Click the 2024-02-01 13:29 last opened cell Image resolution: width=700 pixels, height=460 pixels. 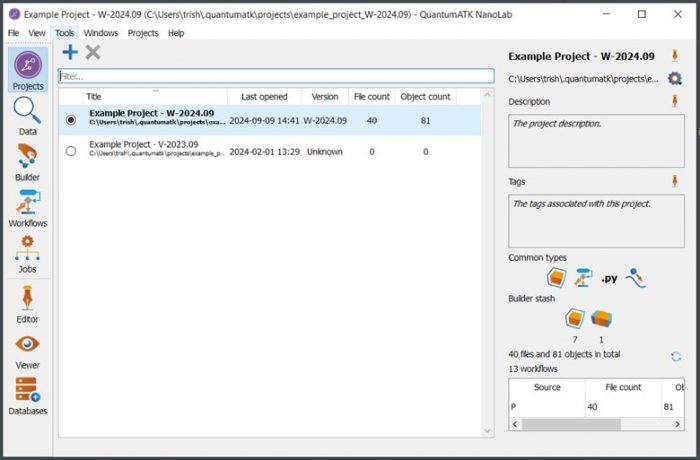264,152
